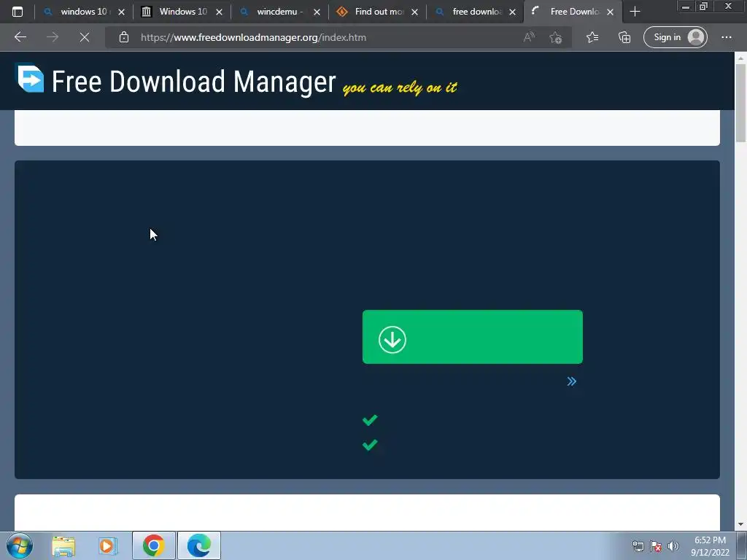Add this page to favorites
This screenshot has width=747, height=560.
pyautogui.click(x=555, y=38)
